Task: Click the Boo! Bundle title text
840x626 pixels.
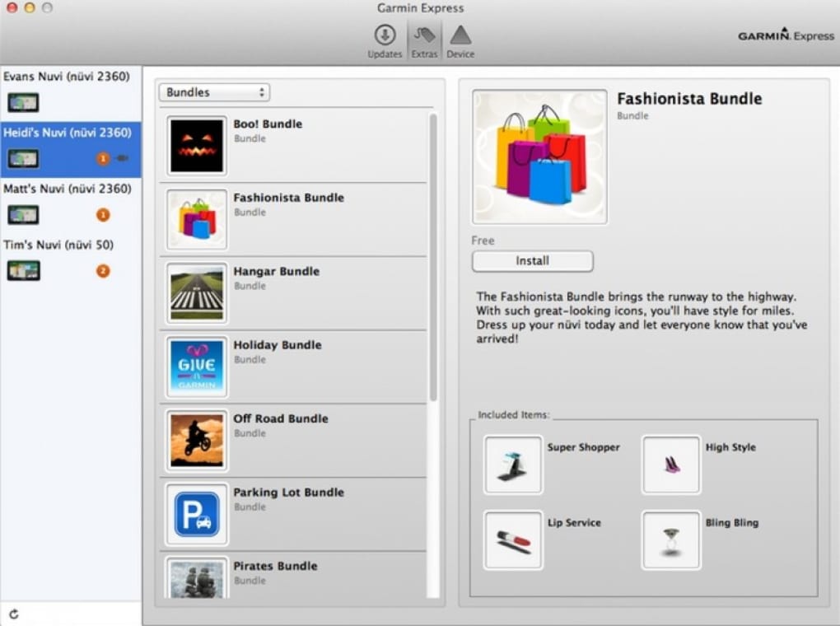Action: (x=268, y=124)
